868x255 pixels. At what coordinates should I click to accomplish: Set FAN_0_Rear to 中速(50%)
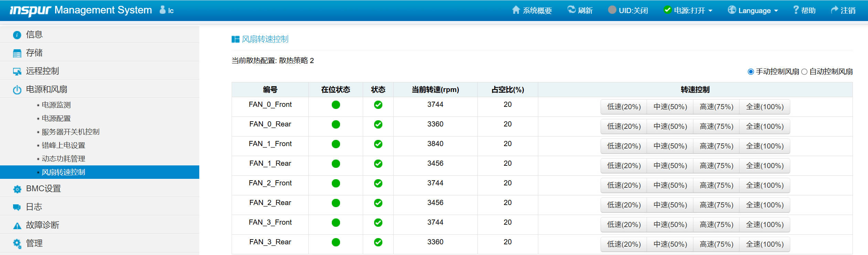tap(670, 126)
